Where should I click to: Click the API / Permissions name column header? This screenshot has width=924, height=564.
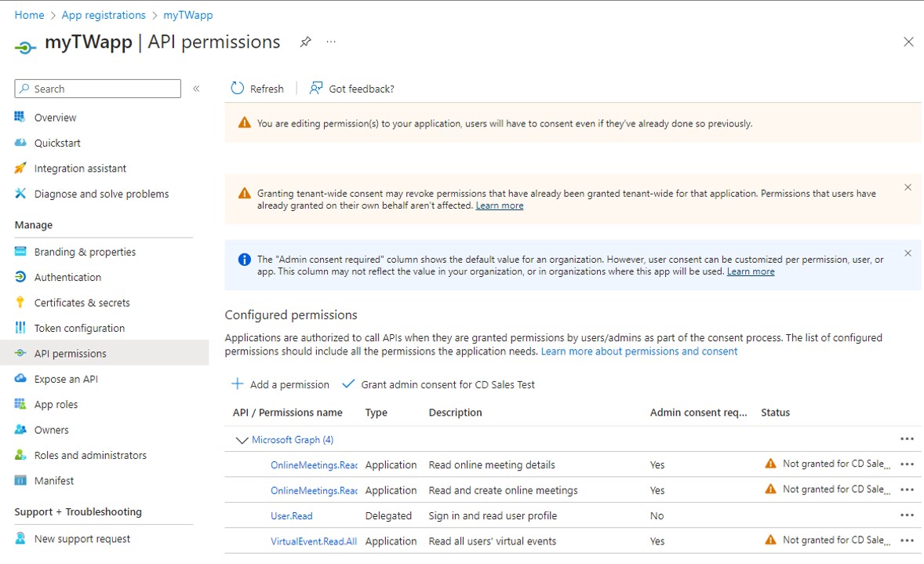(x=288, y=413)
